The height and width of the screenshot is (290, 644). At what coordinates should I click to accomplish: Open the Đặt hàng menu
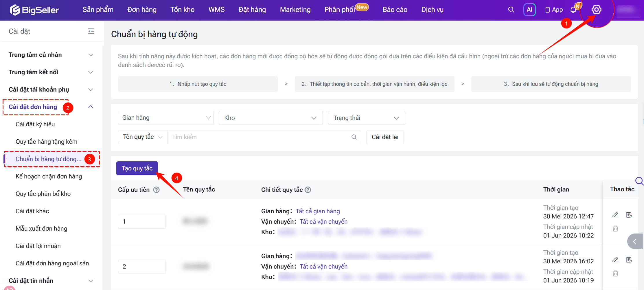[x=252, y=10]
